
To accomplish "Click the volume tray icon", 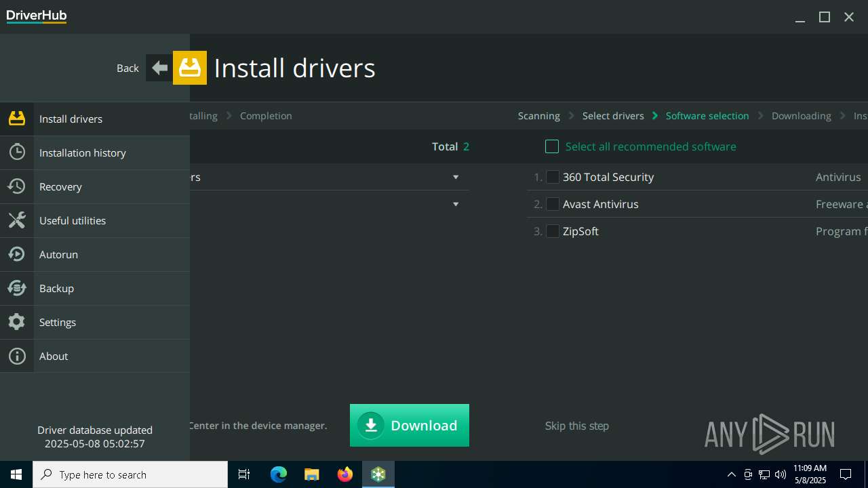I will tap(781, 474).
